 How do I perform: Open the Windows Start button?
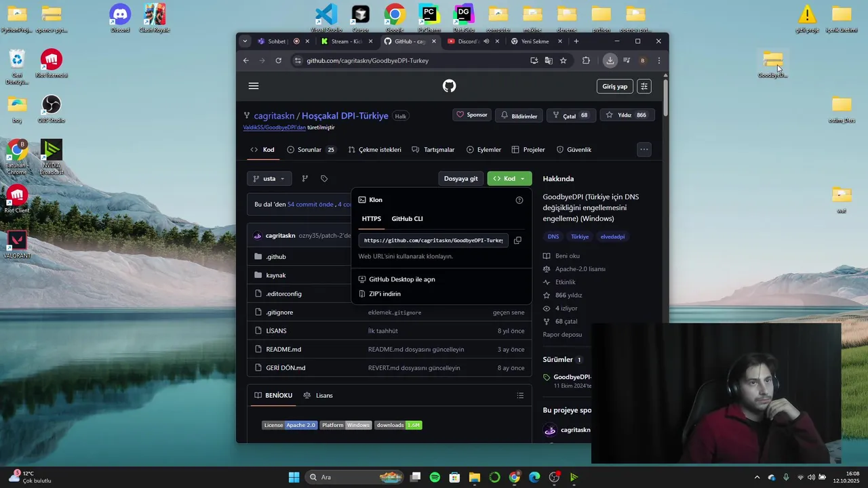[x=294, y=477]
